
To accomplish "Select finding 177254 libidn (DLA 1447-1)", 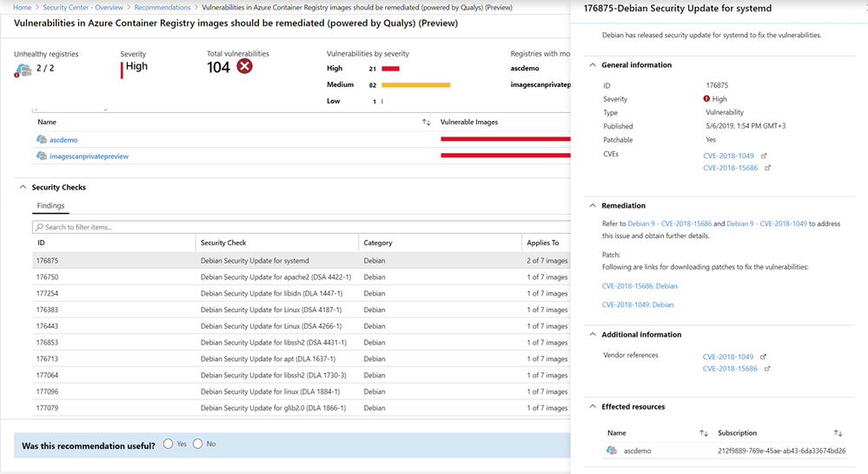I will coord(301,293).
